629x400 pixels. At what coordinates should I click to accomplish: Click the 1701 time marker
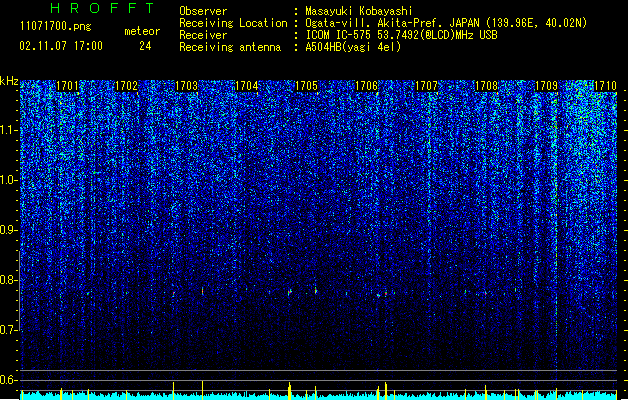[67, 86]
